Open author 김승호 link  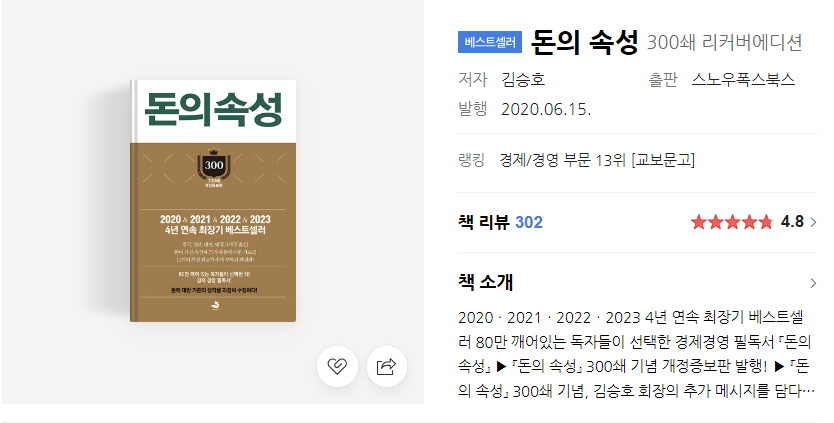[x=523, y=79]
